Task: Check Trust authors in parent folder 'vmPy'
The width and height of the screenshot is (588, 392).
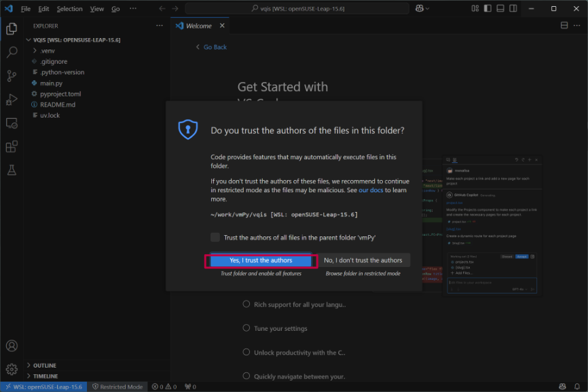Action: click(x=215, y=237)
